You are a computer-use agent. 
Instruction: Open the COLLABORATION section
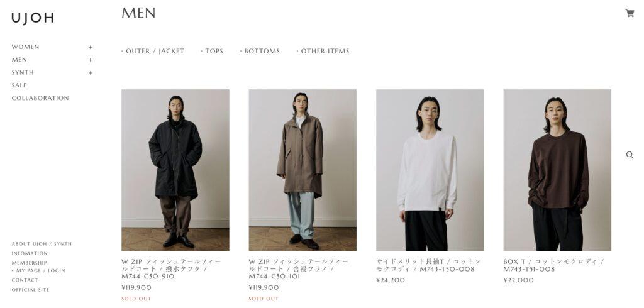point(40,98)
